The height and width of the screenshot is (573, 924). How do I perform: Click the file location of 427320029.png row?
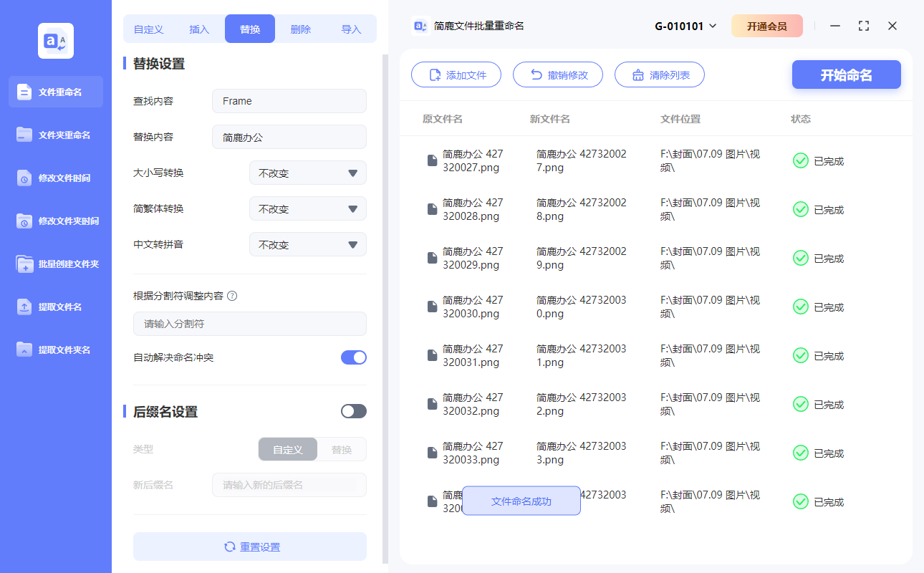(711, 258)
